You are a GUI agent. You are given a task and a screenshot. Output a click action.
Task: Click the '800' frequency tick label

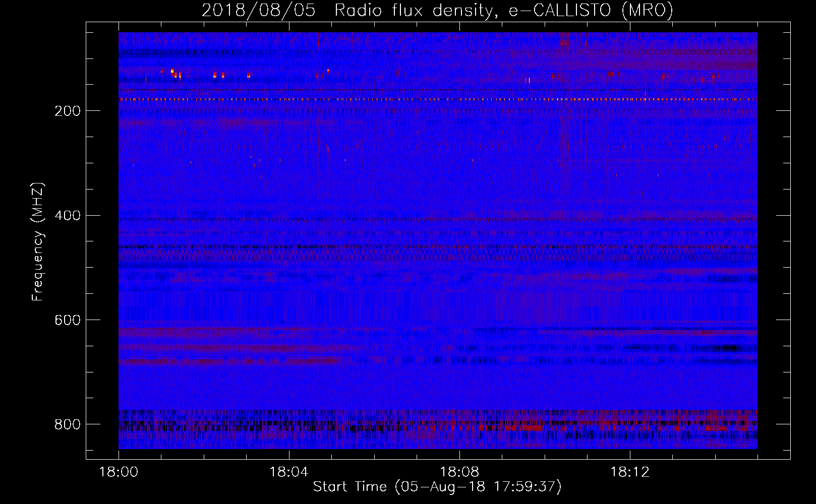tap(68, 424)
